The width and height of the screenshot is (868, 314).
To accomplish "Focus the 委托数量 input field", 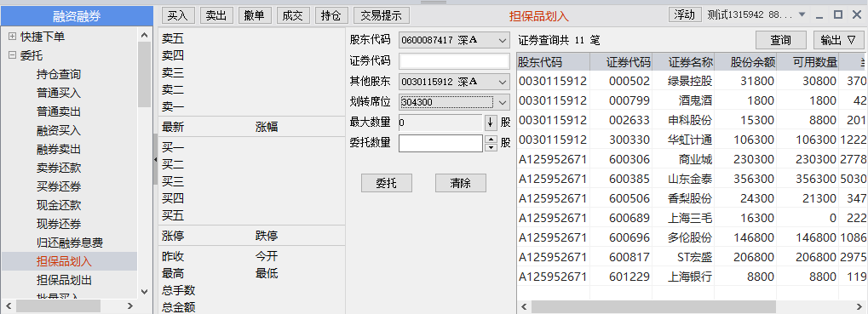I will [x=440, y=143].
